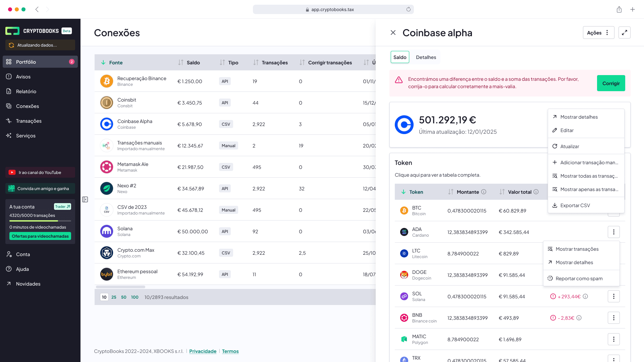Open the Privacidade link
The height and width of the screenshot is (362, 644).
pos(203,351)
